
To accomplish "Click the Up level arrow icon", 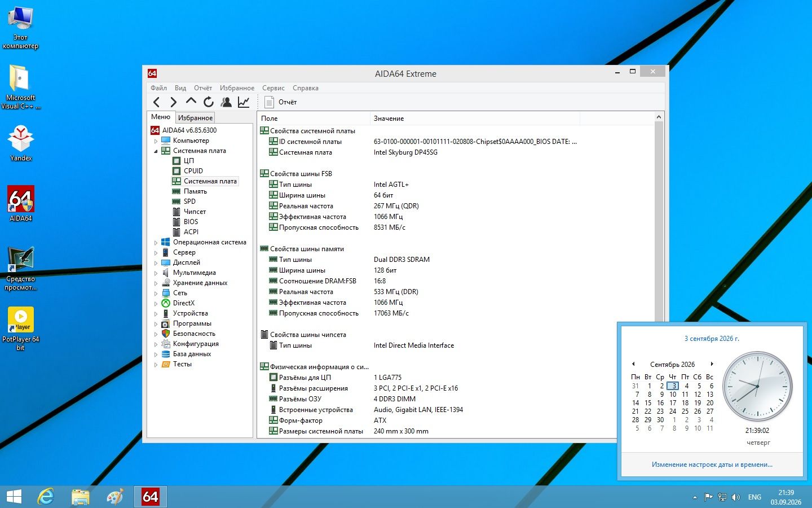I will tap(191, 102).
